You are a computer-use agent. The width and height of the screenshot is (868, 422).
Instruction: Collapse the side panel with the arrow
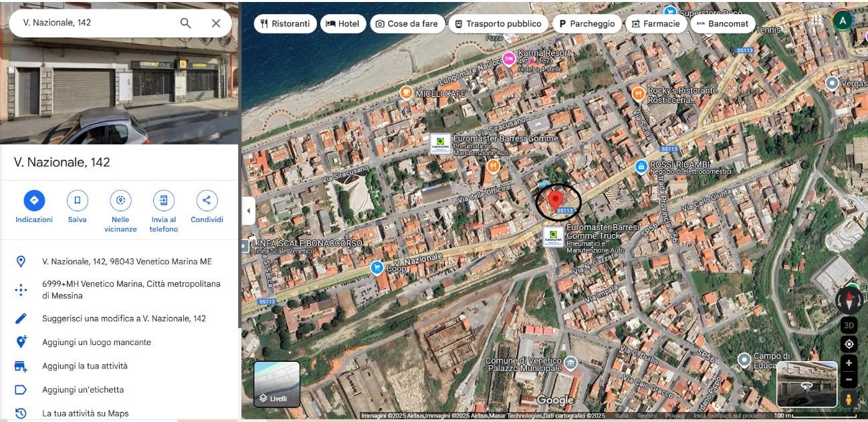tap(248, 211)
